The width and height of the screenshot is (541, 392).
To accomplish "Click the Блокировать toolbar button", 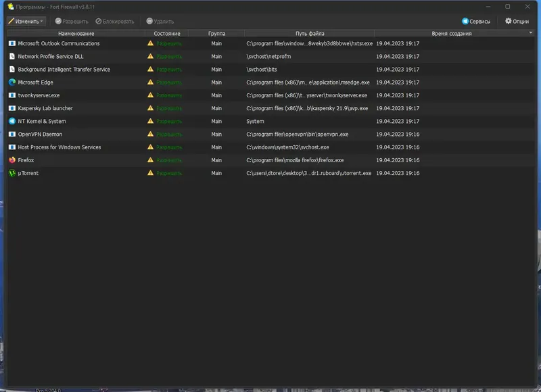I will [x=115, y=22].
